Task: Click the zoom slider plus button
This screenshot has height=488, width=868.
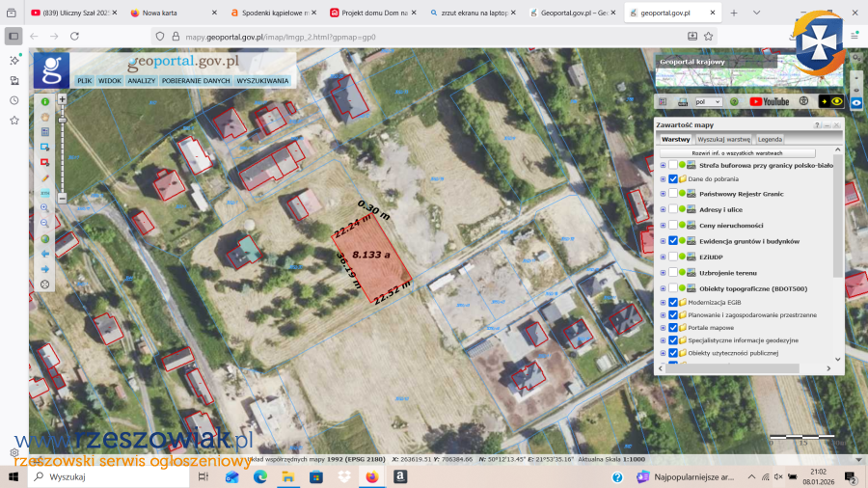Action: pos(62,98)
